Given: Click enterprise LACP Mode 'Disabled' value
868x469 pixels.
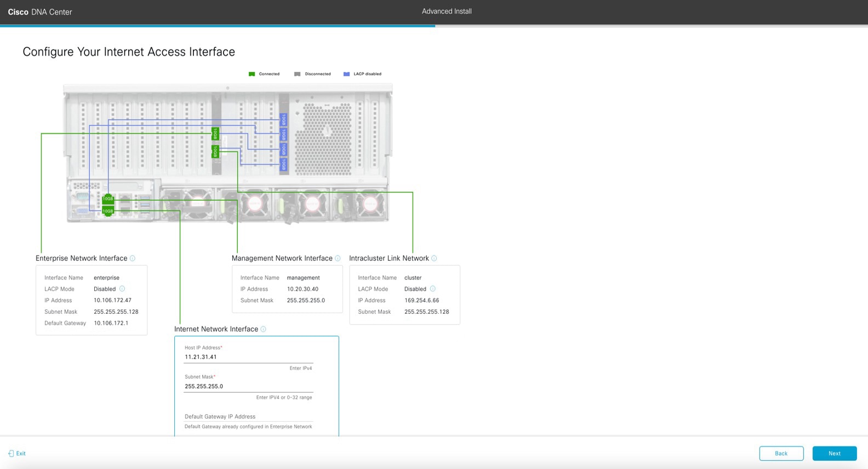Looking at the screenshot, I should click(x=105, y=289).
